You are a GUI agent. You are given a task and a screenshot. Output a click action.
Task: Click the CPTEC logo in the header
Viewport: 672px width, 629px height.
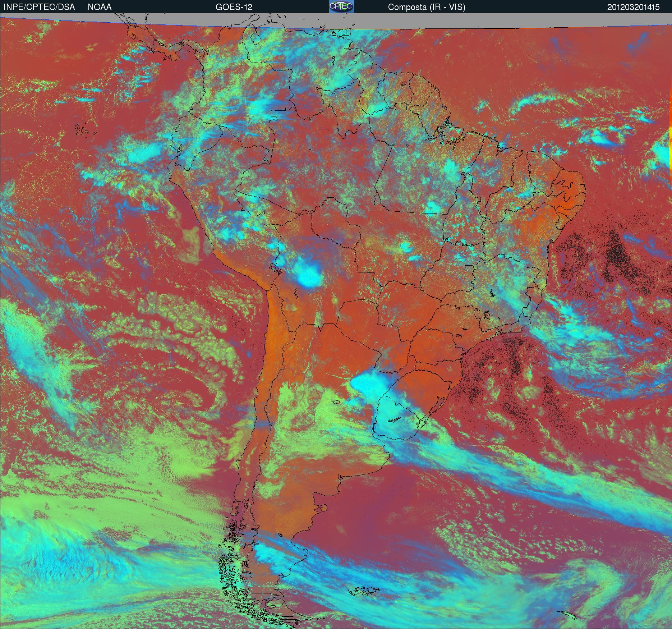(x=341, y=6)
